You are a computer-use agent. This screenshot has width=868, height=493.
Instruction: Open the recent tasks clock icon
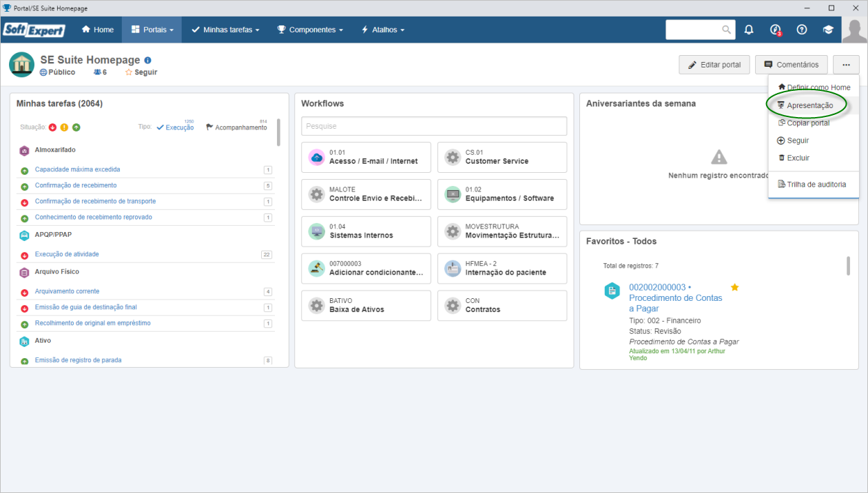(x=776, y=30)
